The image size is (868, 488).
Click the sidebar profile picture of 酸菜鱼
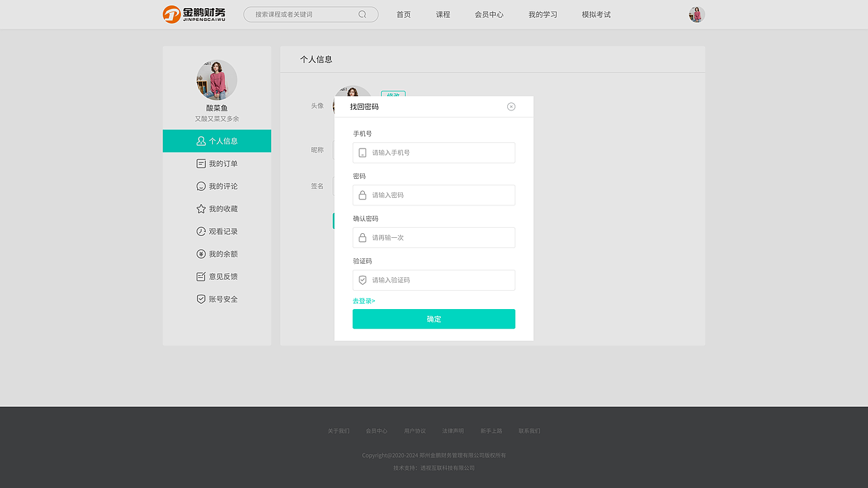217,80
